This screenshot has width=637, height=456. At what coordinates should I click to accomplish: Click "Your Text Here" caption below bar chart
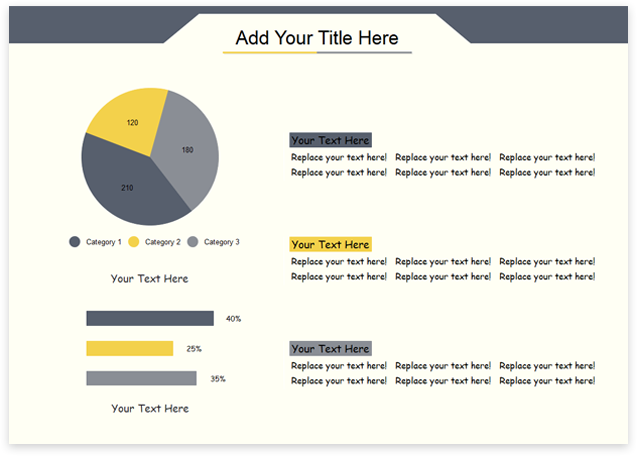coord(149,408)
